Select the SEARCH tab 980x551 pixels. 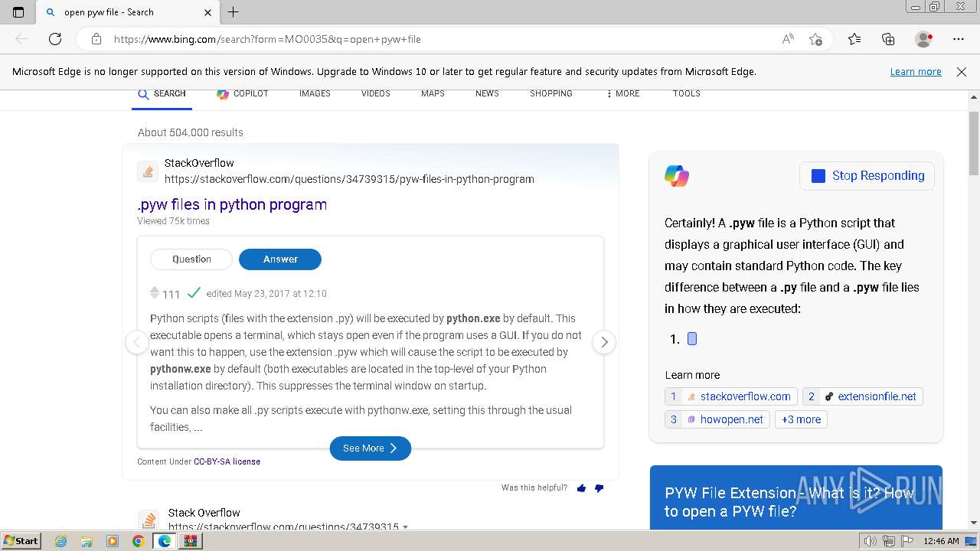pos(162,93)
